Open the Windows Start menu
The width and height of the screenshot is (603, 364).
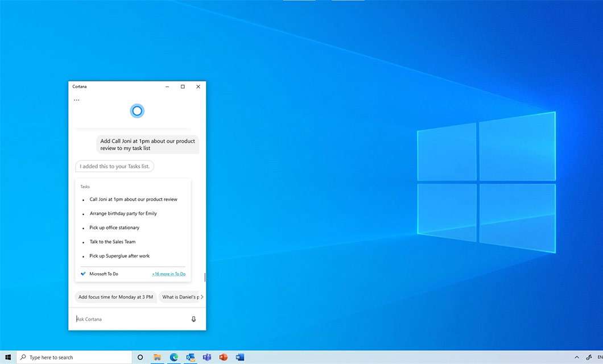8,357
